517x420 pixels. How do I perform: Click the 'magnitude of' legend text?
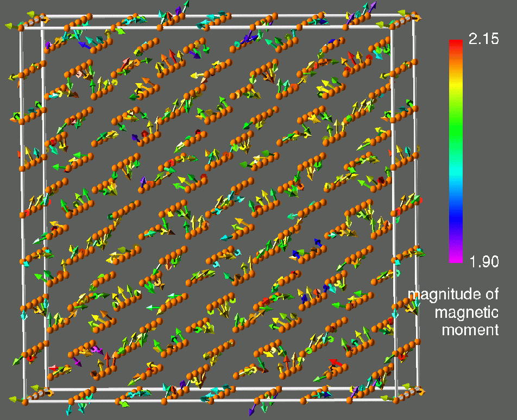click(x=453, y=294)
